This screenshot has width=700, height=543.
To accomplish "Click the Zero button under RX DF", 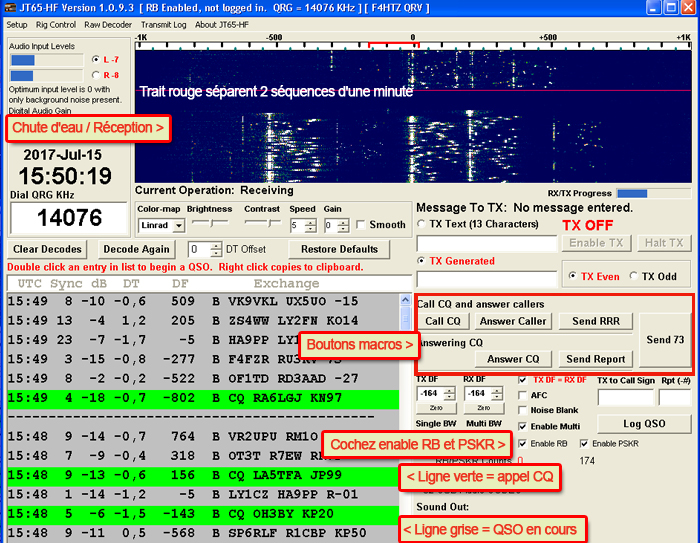I will [484, 408].
